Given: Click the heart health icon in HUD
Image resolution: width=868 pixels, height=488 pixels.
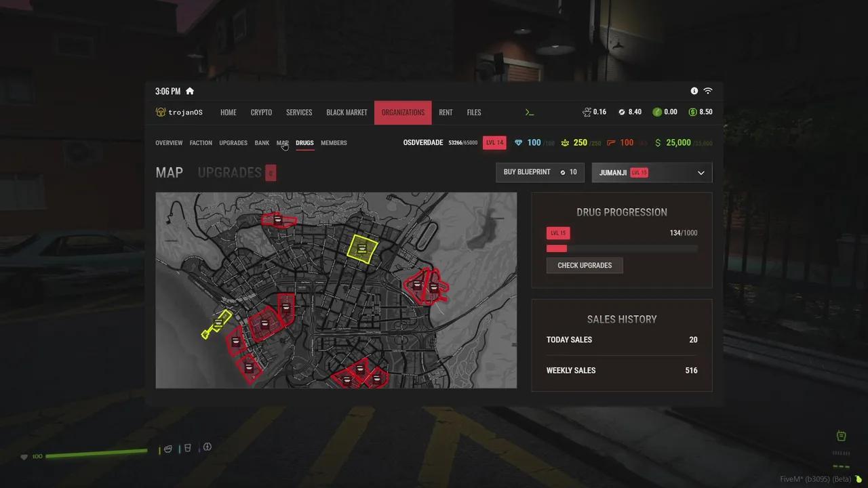Looking at the screenshot, I should (x=24, y=457).
